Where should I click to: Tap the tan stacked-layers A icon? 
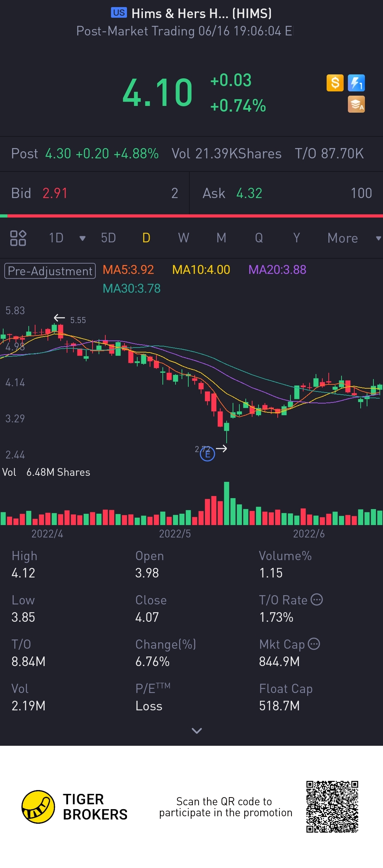[356, 105]
